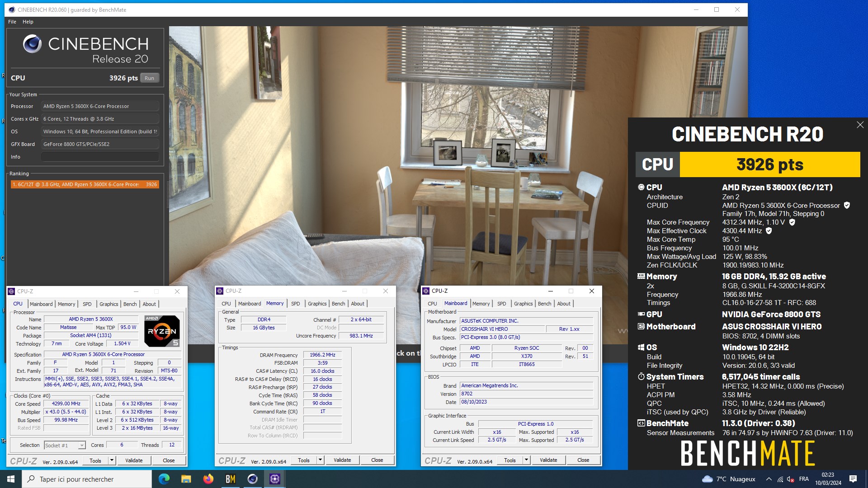The height and width of the screenshot is (488, 868).
Task: Click left CPU-Z window title icon
Action: (12, 291)
